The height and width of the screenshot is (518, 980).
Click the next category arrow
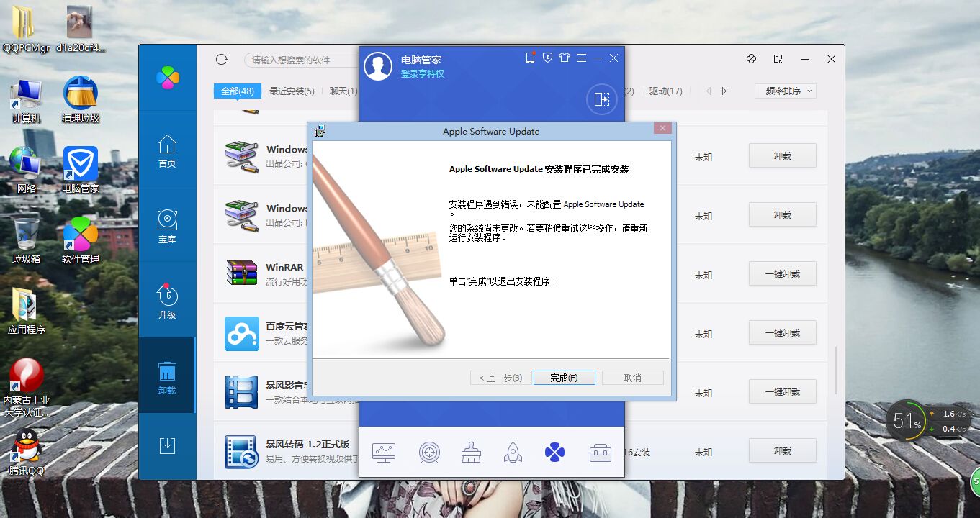click(x=724, y=91)
